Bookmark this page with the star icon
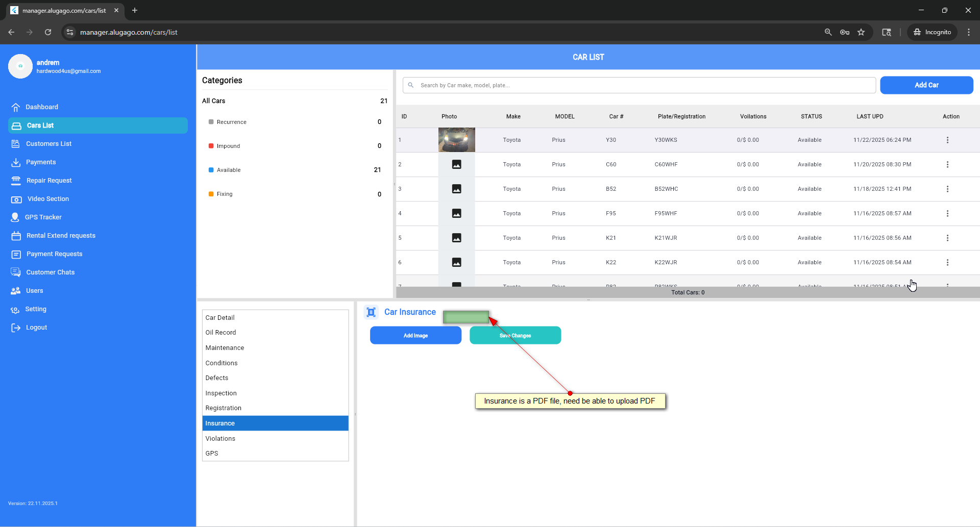The image size is (980, 527). [861, 32]
